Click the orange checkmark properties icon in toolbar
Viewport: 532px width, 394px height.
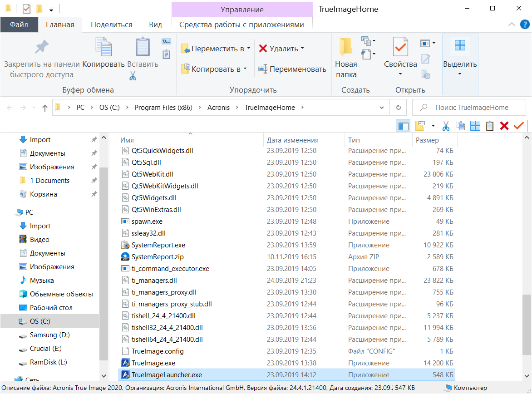tap(519, 126)
